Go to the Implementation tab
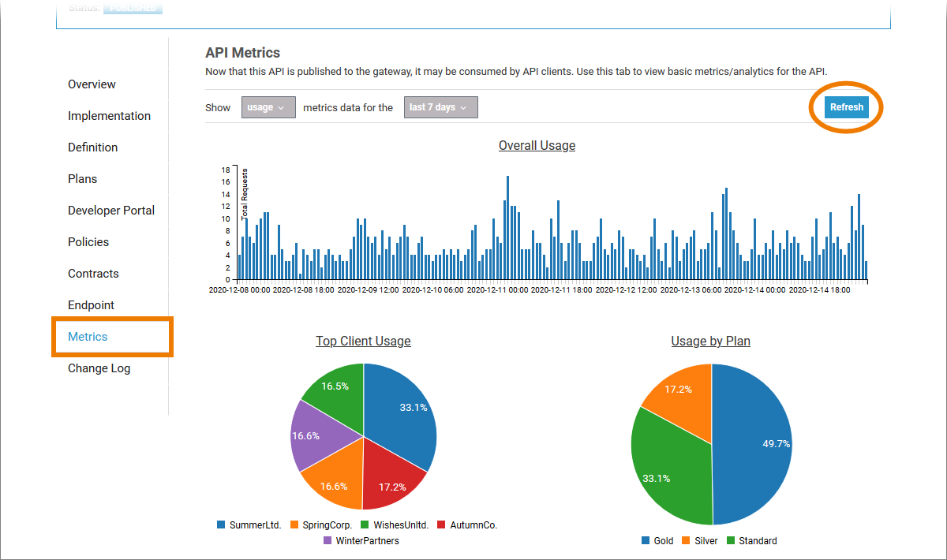Image resolution: width=947 pixels, height=560 pixels. click(109, 116)
